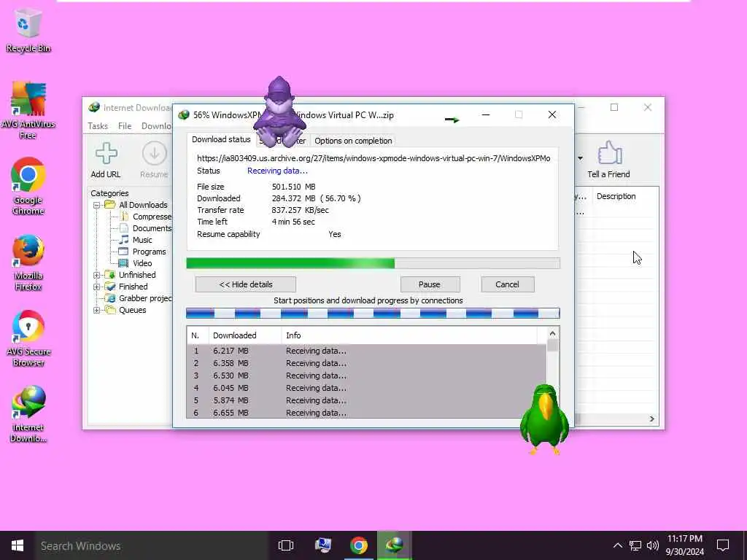Open the volume tray icon
The image size is (747, 560).
click(653, 545)
